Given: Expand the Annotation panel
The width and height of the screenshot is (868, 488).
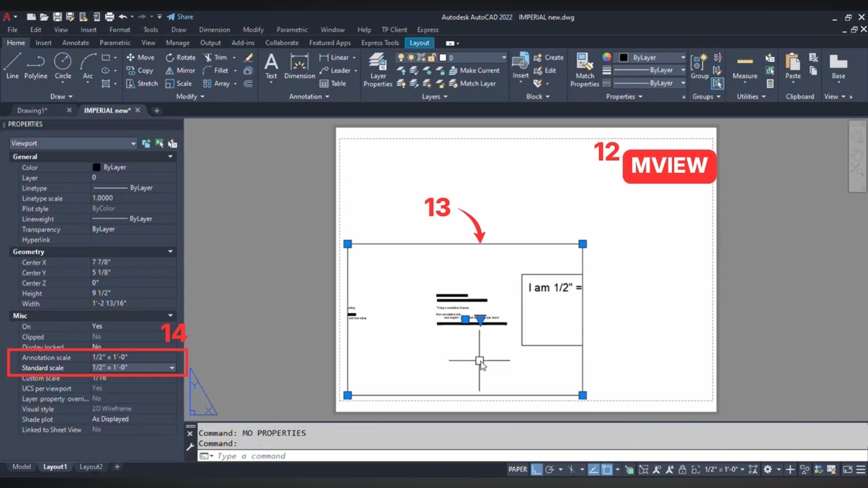Looking at the screenshot, I should coord(309,96).
